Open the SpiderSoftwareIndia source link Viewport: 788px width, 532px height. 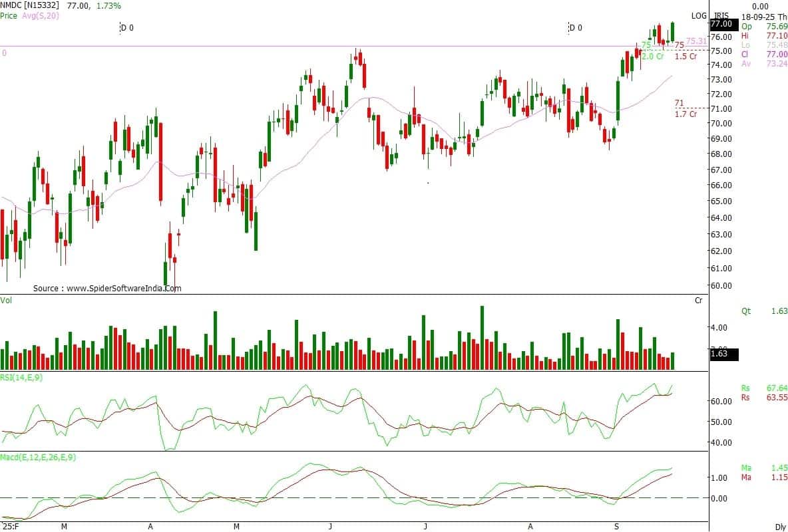pyautogui.click(x=107, y=289)
